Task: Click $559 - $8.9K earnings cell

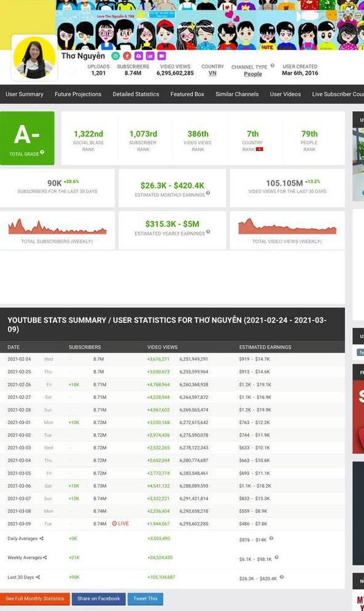Action: [x=253, y=511]
